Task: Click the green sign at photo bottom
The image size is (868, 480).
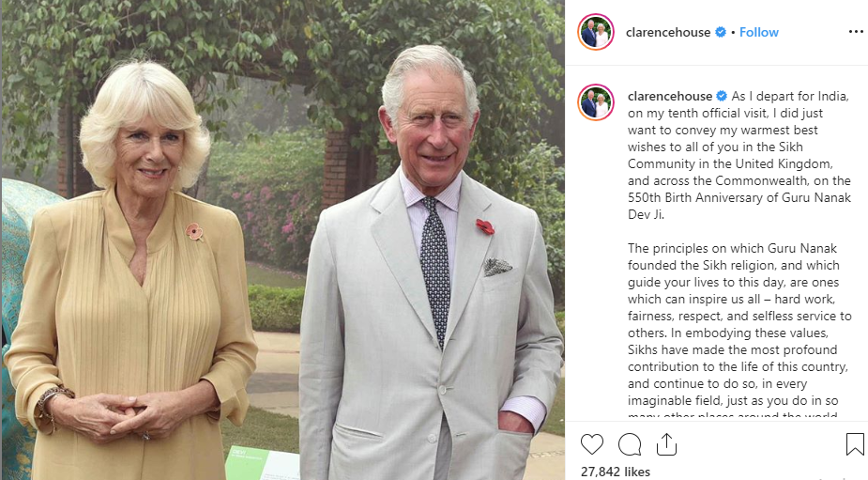Action: pyautogui.click(x=260, y=463)
